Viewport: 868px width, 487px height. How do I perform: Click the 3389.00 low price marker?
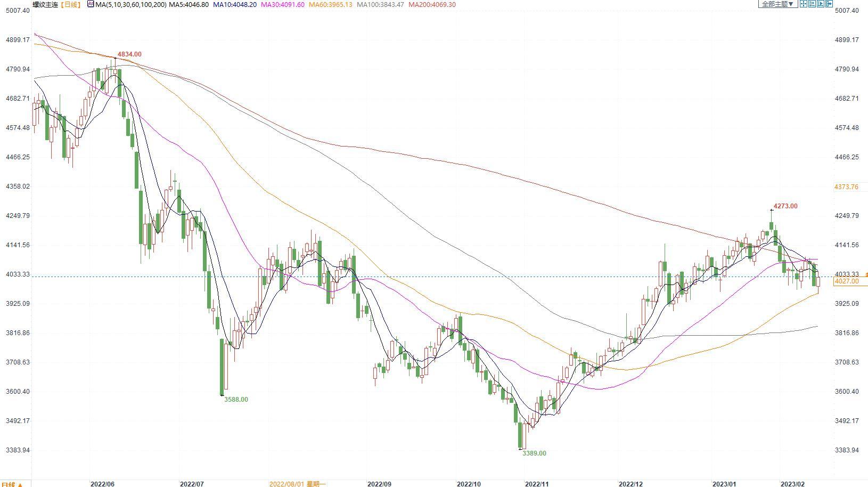pyautogui.click(x=534, y=453)
